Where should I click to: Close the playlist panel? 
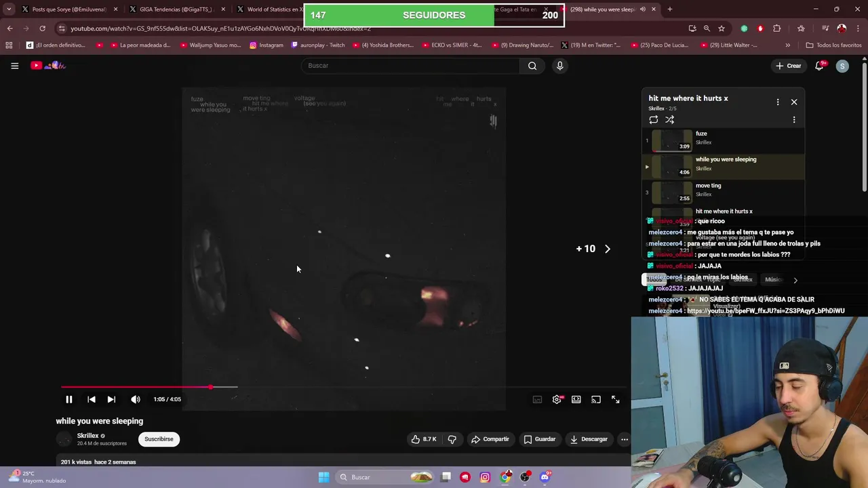(x=794, y=102)
